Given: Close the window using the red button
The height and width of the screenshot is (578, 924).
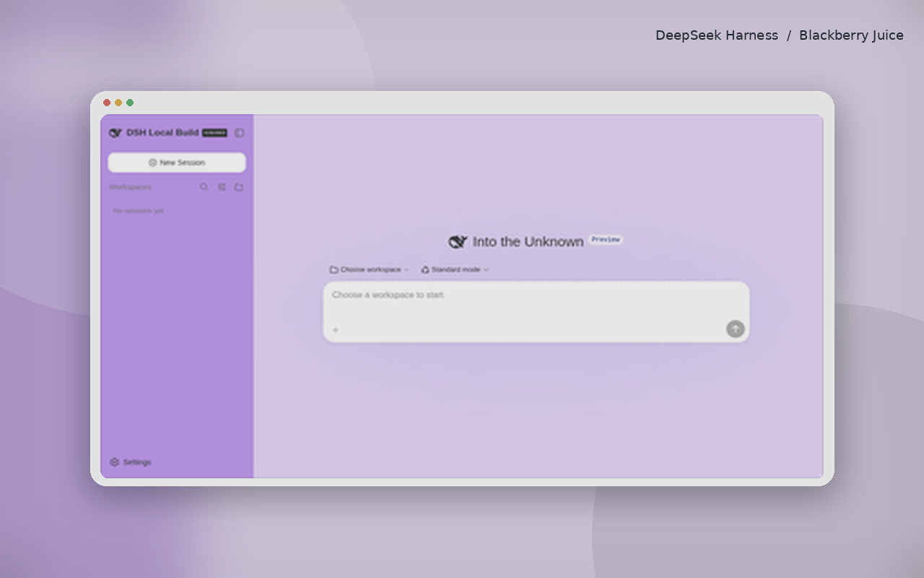Looking at the screenshot, I should point(107,103).
